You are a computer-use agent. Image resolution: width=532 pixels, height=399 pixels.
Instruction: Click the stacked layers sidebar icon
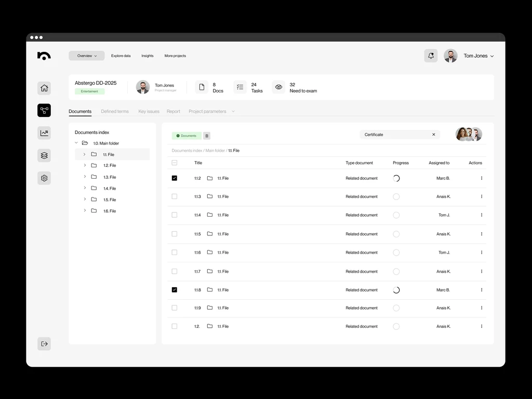(x=44, y=155)
